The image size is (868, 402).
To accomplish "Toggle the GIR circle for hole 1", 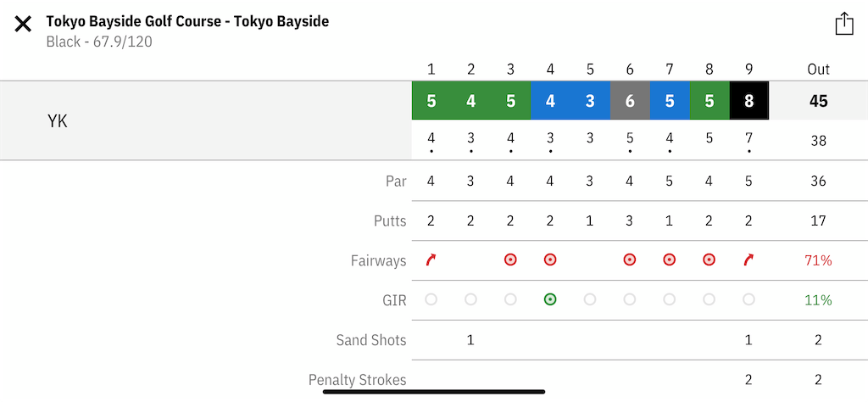I will click(431, 299).
